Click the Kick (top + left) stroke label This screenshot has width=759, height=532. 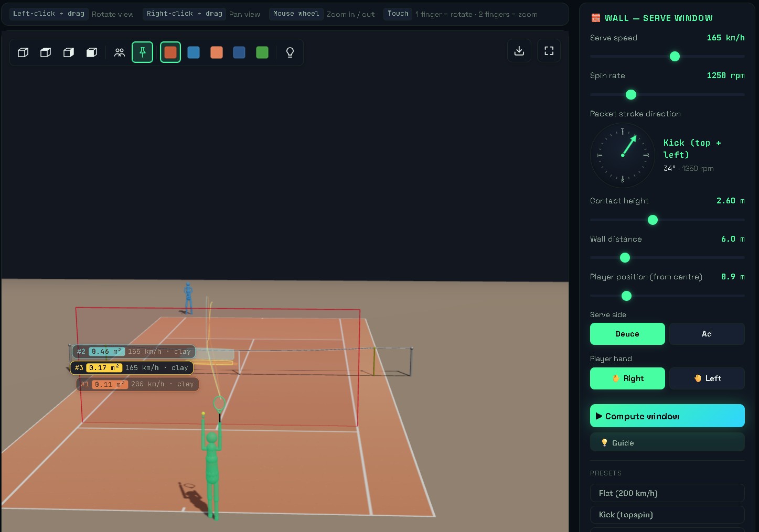692,149
